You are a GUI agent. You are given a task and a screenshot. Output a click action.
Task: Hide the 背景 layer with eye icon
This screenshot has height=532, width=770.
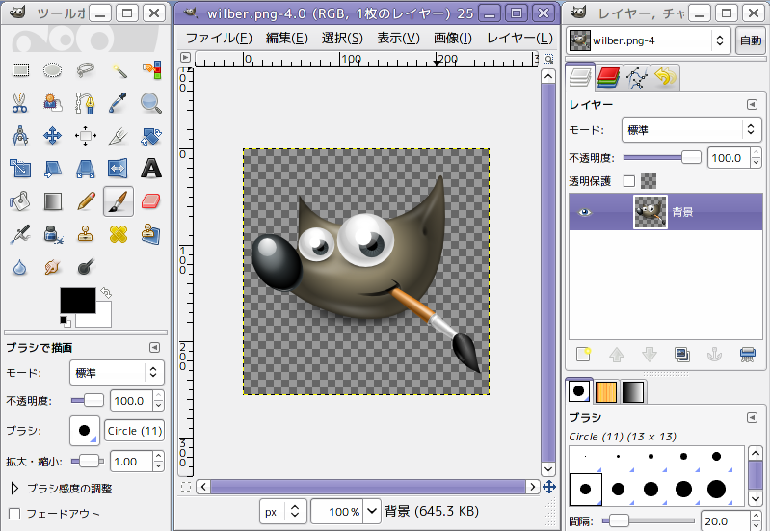(584, 212)
